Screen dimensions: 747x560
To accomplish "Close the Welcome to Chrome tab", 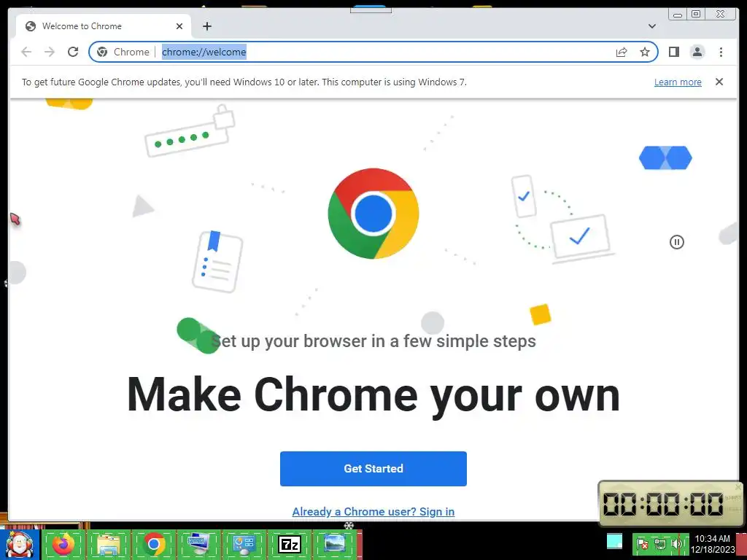I will [179, 26].
